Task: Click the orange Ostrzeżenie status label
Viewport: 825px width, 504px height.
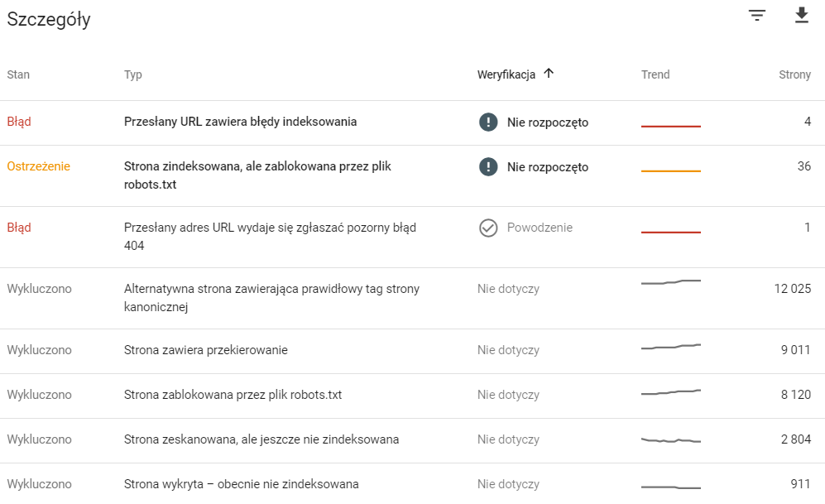Action: click(x=38, y=166)
